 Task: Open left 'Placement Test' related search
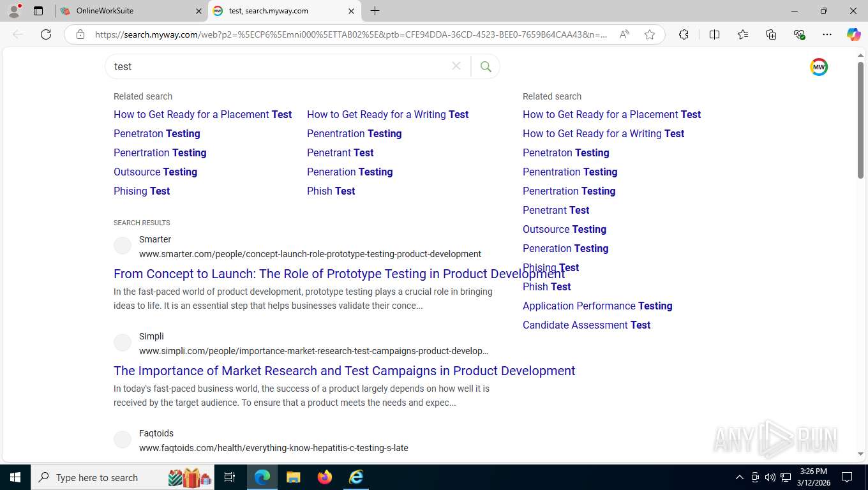(x=202, y=114)
